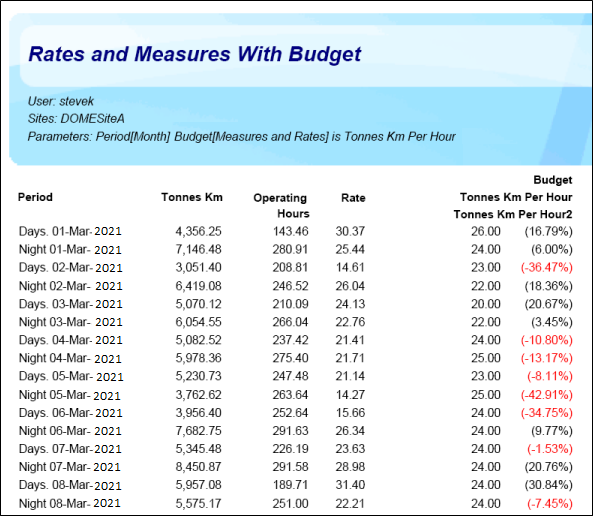Click the Rate column header
The height and width of the screenshot is (516, 593).
click(353, 197)
